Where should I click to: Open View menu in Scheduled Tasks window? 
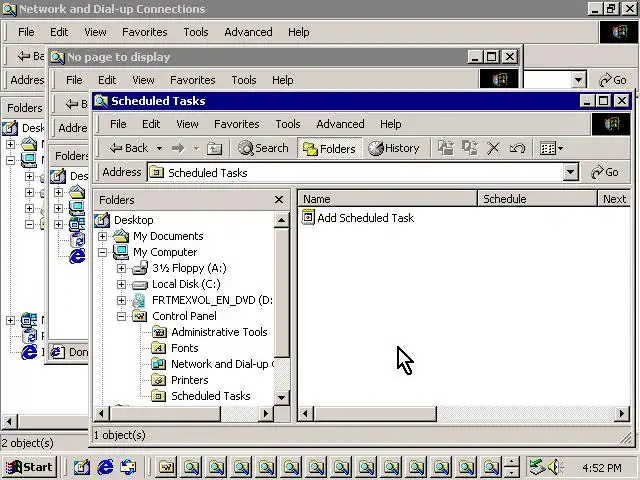point(187,124)
